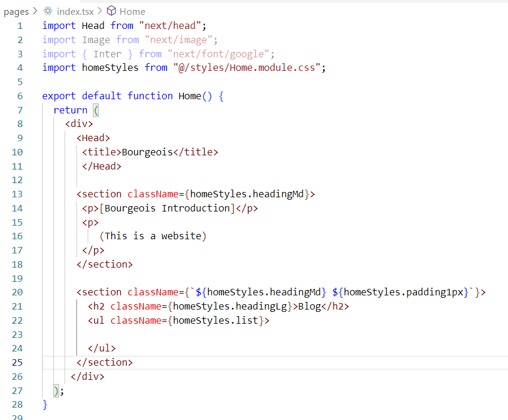Click the closing </div> tag
This screenshot has width=508, height=420.
pos(88,377)
